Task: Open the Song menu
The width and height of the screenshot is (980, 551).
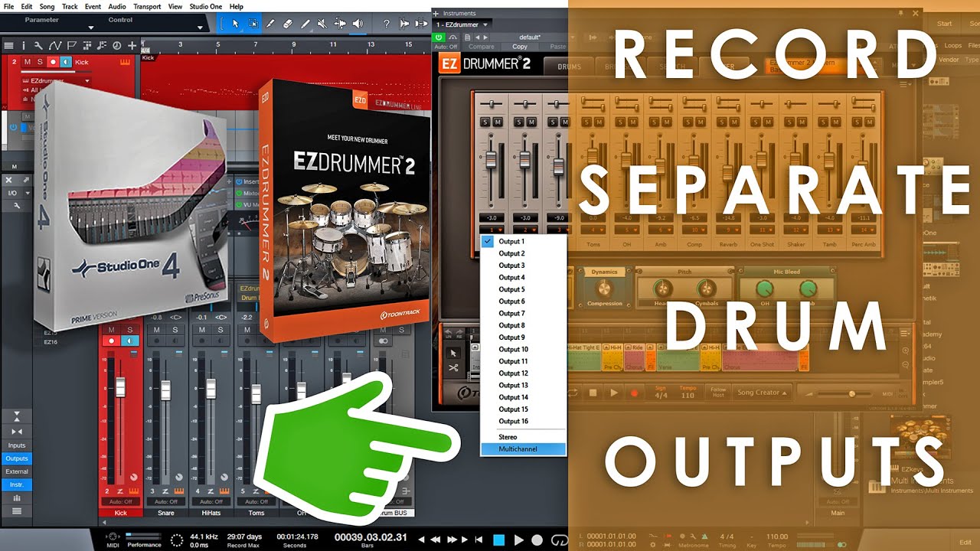Action: click(x=45, y=6)
